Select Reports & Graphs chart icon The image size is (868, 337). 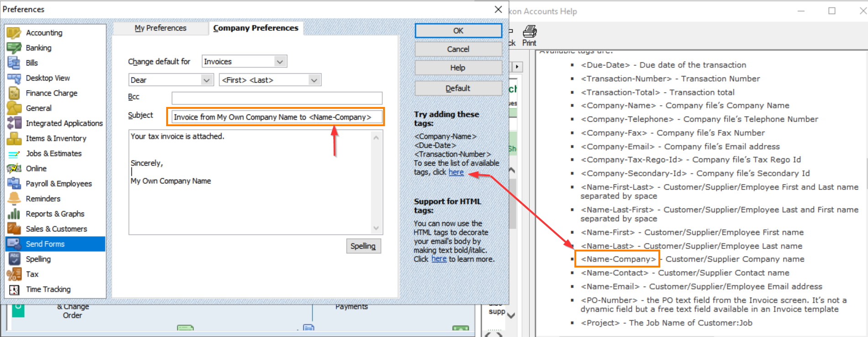[14, 214]
